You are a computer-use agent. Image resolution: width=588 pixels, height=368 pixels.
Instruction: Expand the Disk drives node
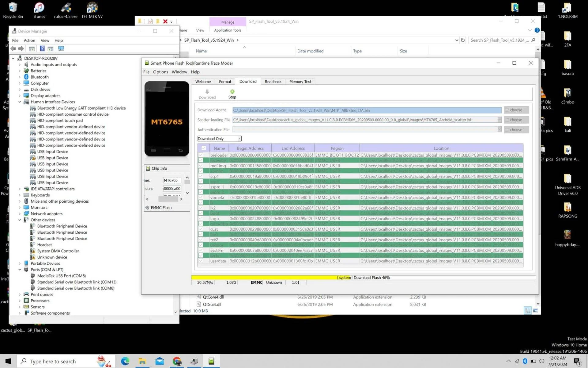pos(20,90)
